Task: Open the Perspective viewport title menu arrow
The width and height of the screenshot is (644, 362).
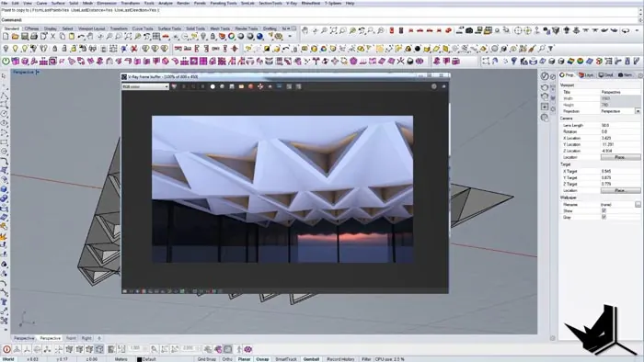Action: (38, 73)
